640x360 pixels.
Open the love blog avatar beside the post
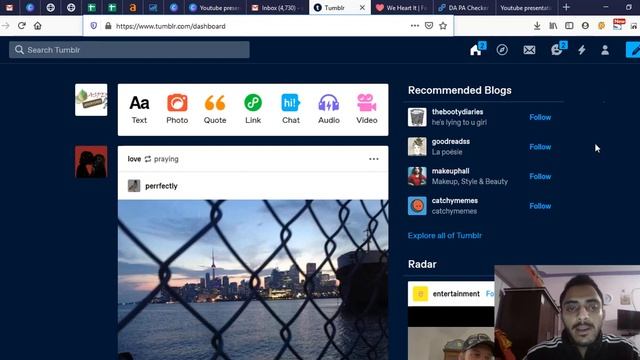coord(91,162)
